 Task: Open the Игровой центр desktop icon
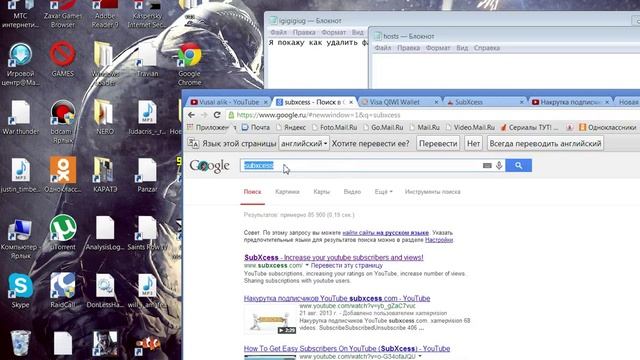(20, 64)
